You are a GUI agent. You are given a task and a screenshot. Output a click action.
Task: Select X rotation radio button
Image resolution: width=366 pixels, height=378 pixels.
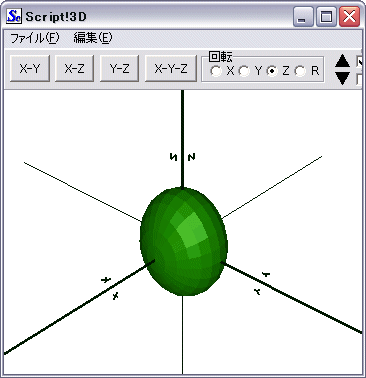pyautogui.click(x=216, y=71)
